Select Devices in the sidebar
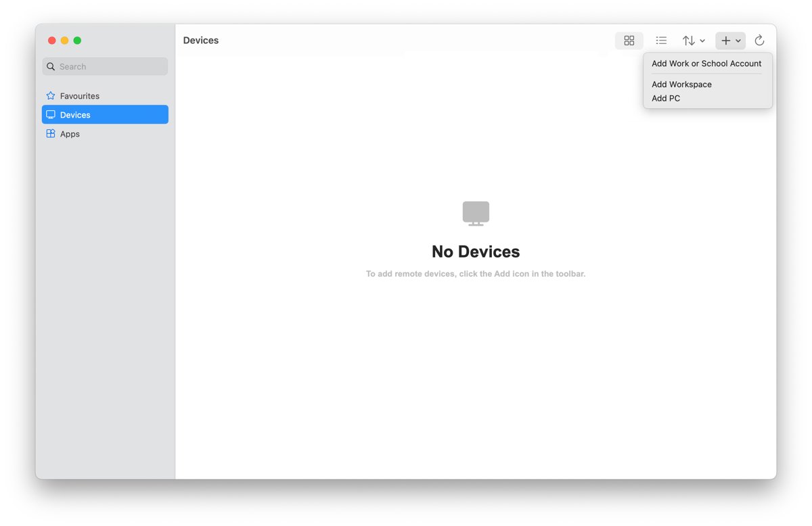This screenshot has height=526, width=812. point(105,115)
